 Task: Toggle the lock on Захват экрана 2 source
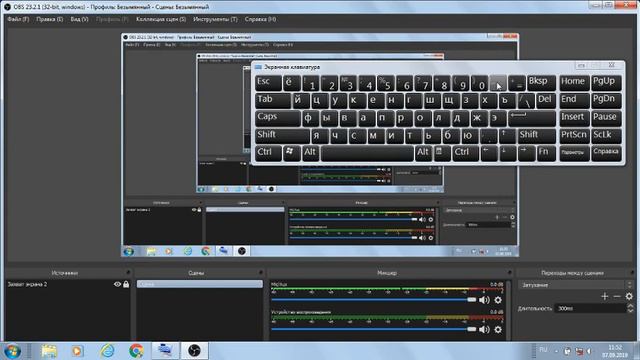tap(126, 284)
